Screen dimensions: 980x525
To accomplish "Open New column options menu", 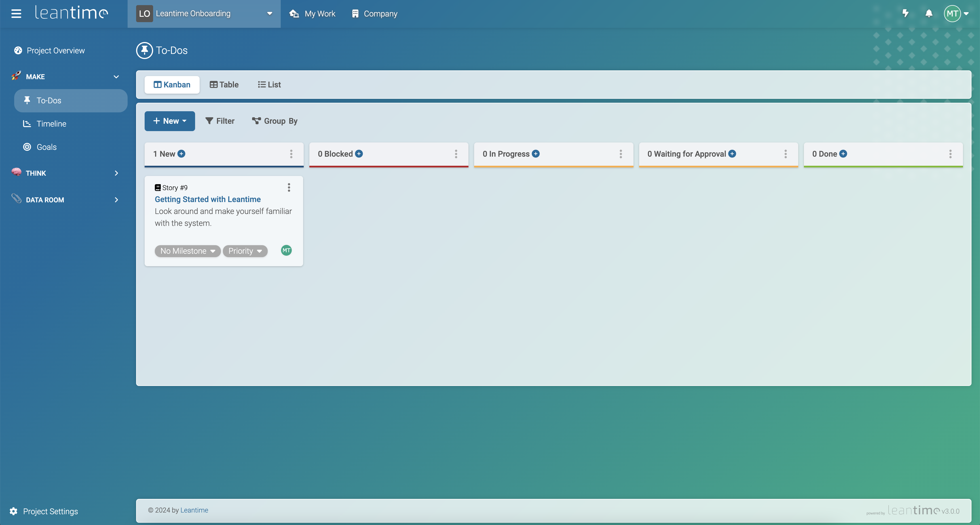I will click(291, 154).
